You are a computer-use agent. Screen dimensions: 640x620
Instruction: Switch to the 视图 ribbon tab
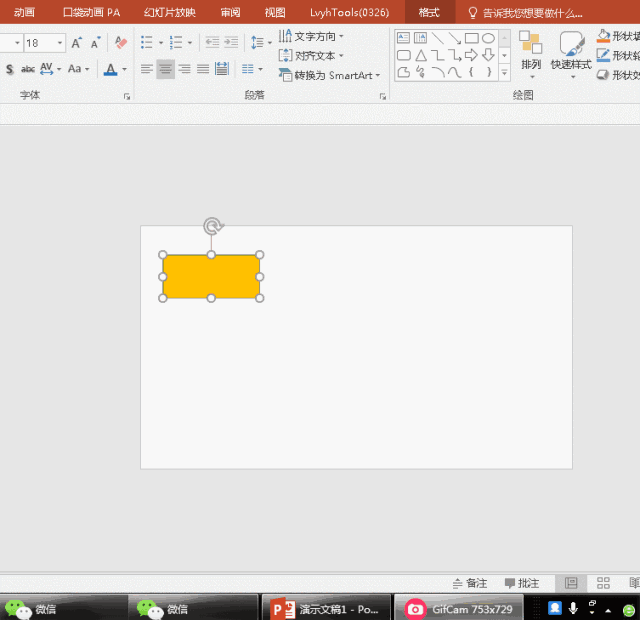(x=275, y=12)
